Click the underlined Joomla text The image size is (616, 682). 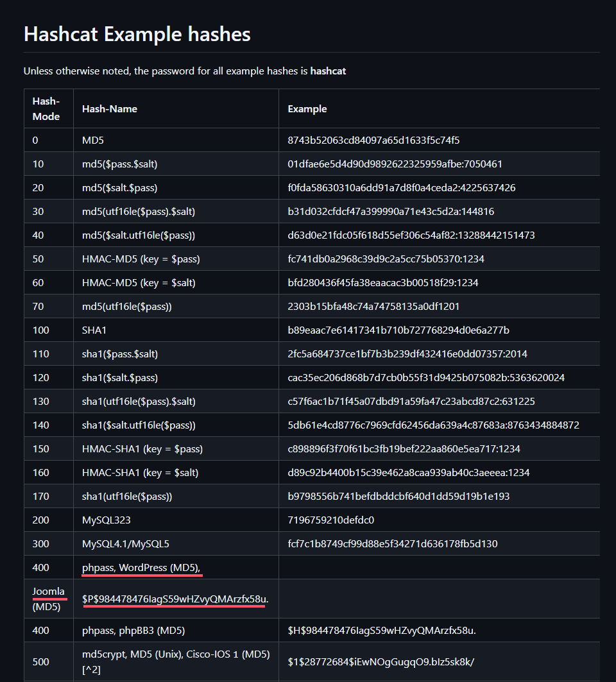point(49,592)
